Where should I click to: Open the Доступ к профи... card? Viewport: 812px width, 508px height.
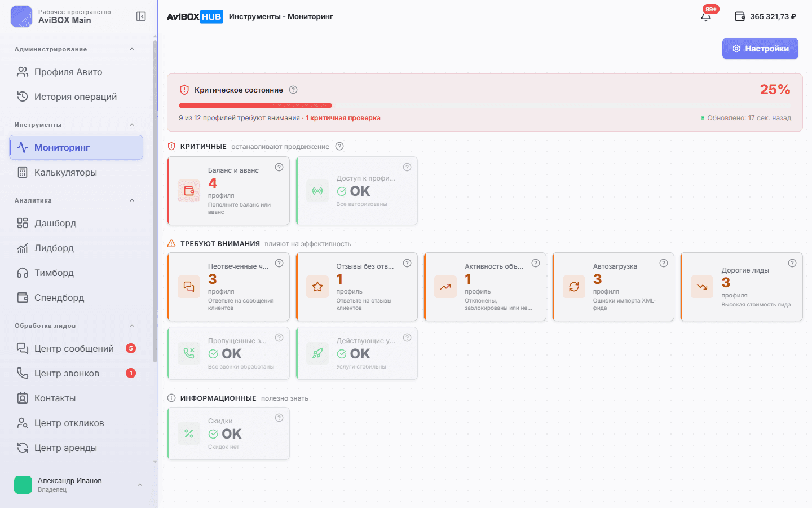coord(357,191)
